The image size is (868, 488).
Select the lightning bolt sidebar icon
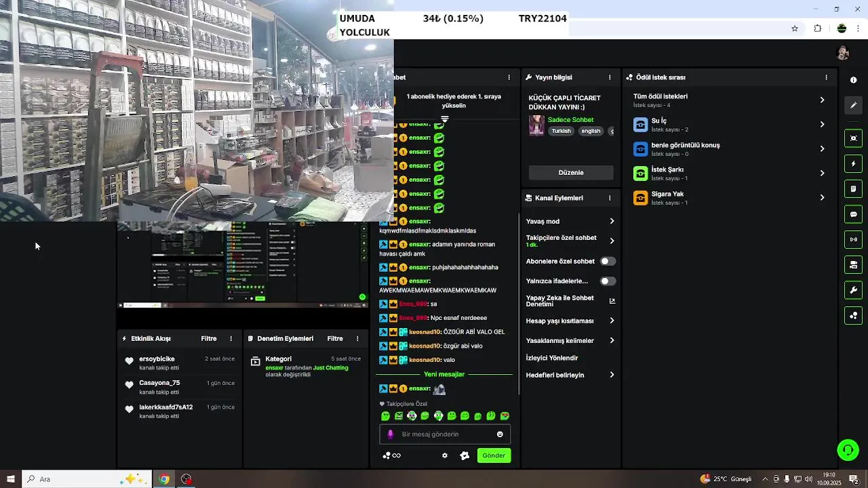click(853, 163)
